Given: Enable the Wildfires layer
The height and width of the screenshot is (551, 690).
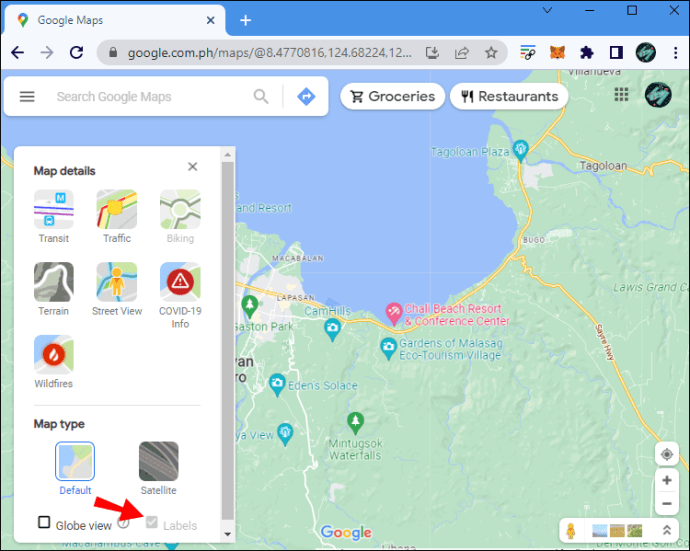Looking at the screenshot, I should pos(54,362).
